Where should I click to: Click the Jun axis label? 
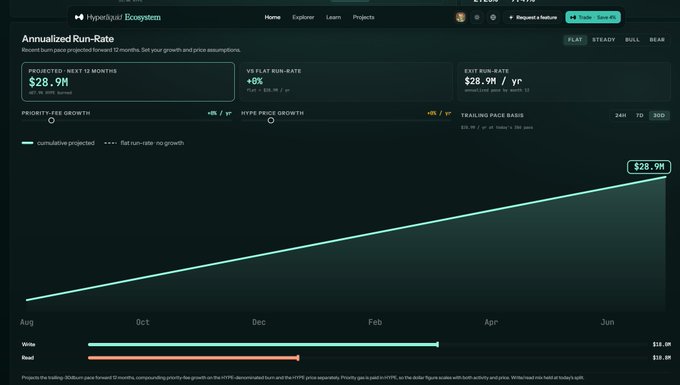pos(608,322)
